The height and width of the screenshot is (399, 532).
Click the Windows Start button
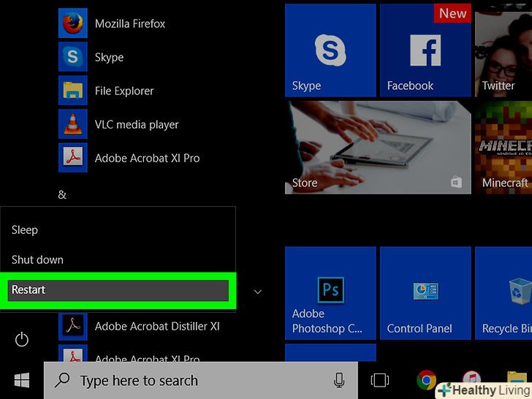tap(22, 380)
